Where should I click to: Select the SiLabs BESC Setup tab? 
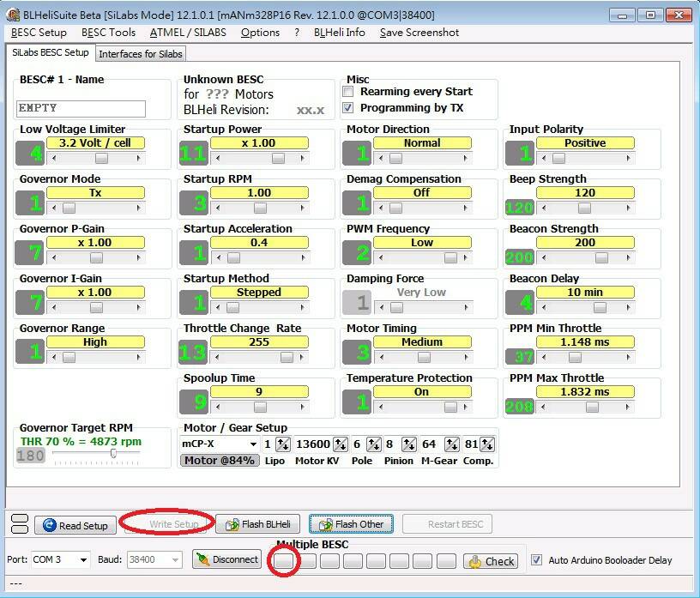(51, 52)
